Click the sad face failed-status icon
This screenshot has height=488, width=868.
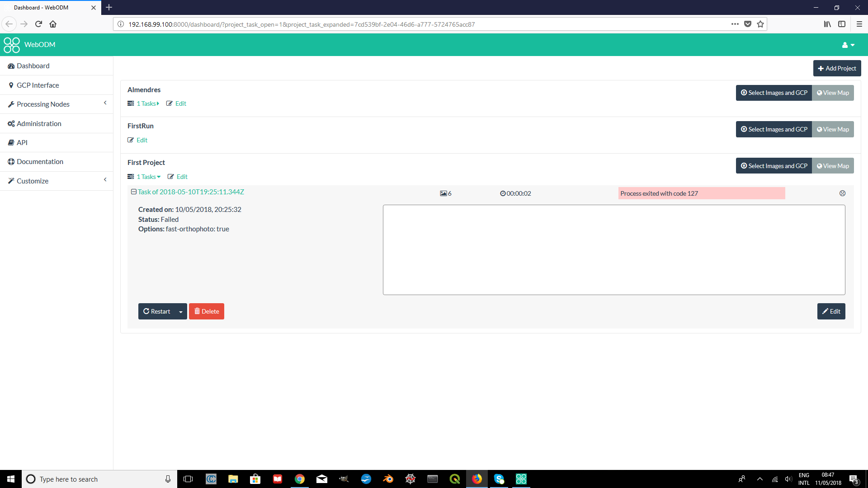(x=842, y=193)
